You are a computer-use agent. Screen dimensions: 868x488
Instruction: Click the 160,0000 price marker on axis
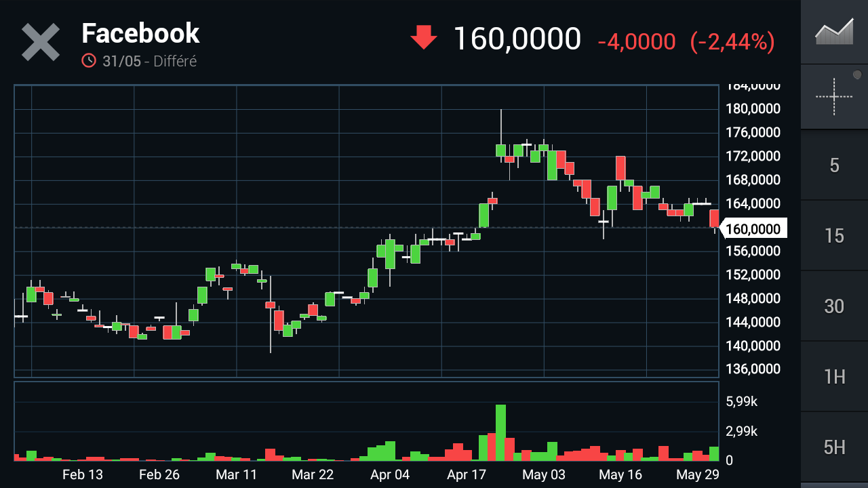(753, 229)
